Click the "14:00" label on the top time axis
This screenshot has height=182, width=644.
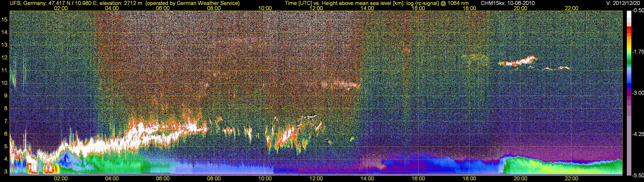point(367,8)
